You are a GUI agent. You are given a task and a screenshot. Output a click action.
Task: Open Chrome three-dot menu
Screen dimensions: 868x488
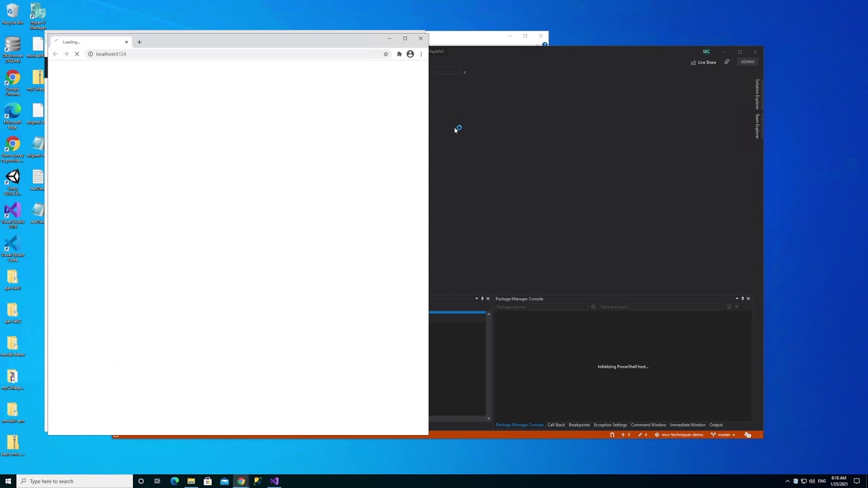point(421,54)
